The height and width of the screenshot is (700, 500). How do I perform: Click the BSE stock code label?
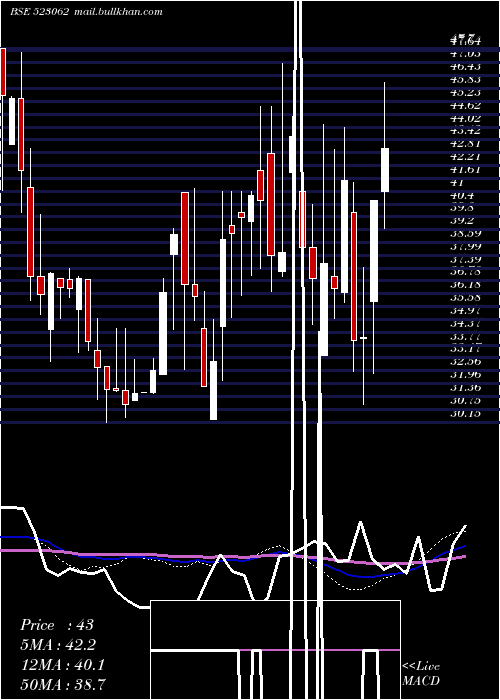pyautogui.click(x=40, y=12)
